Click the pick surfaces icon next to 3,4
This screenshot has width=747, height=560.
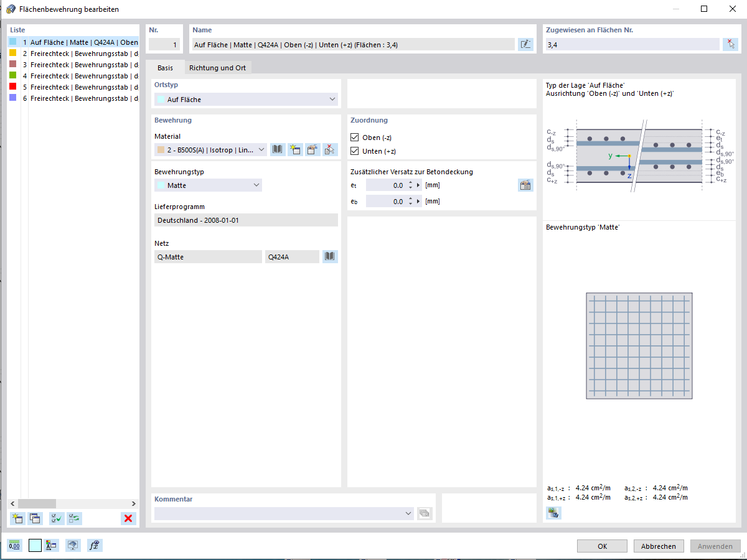point(730,44)
